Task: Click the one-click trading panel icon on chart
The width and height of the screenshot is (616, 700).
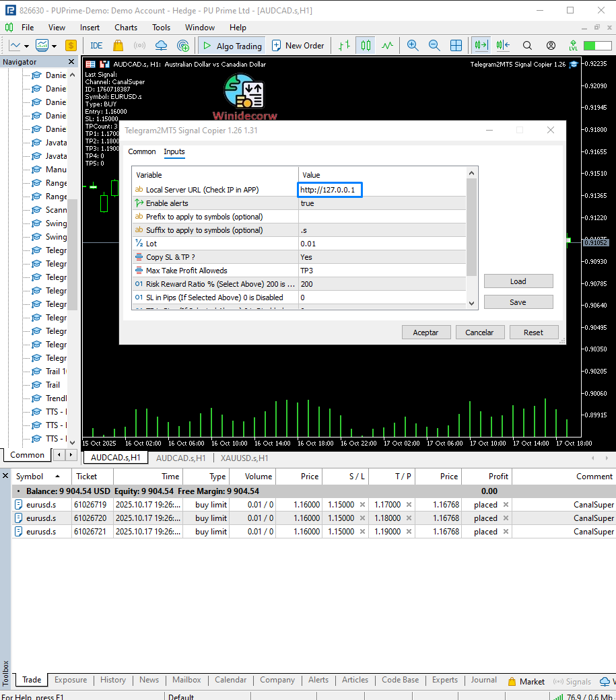Action: 91,65
